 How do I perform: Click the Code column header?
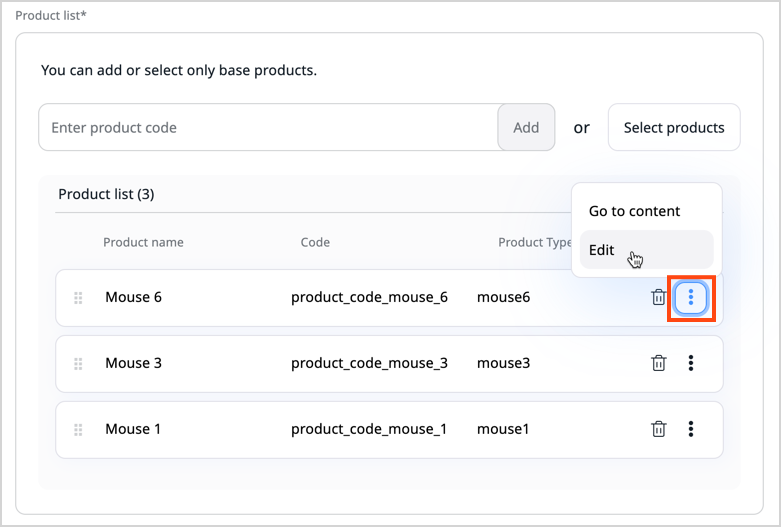pos(315,242)
